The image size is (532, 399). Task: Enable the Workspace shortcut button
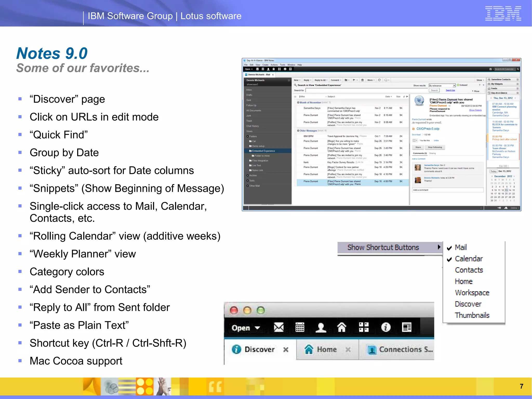click(x=472, y=293)
